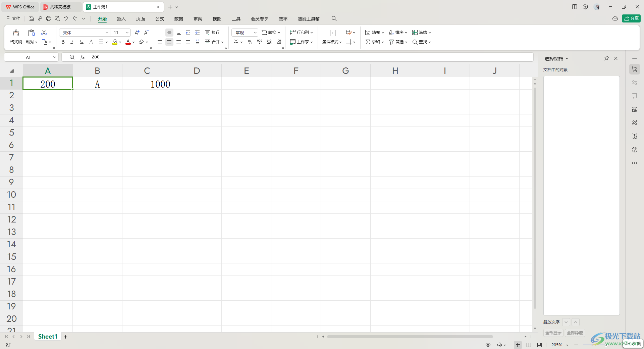The width and height of the screenshot is (644, 349).
Task: Toggle wrap text (换行)
Action: [212, 33]
